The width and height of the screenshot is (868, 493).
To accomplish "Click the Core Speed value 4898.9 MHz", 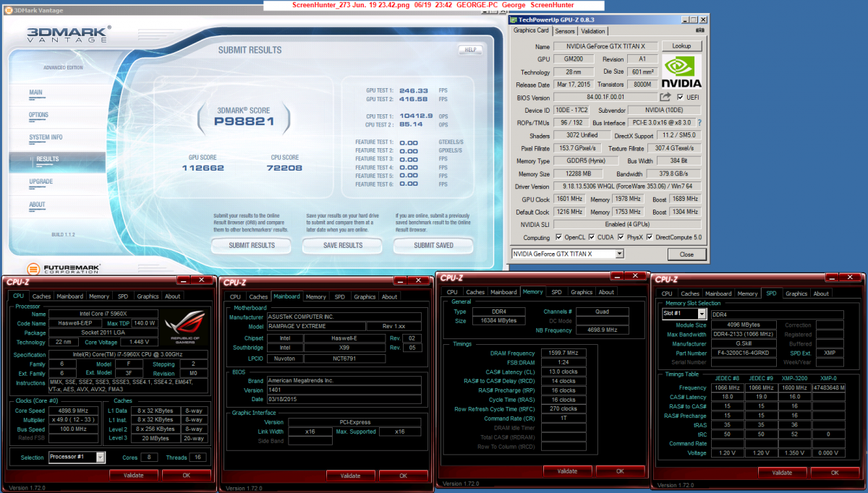I will 75,410.
